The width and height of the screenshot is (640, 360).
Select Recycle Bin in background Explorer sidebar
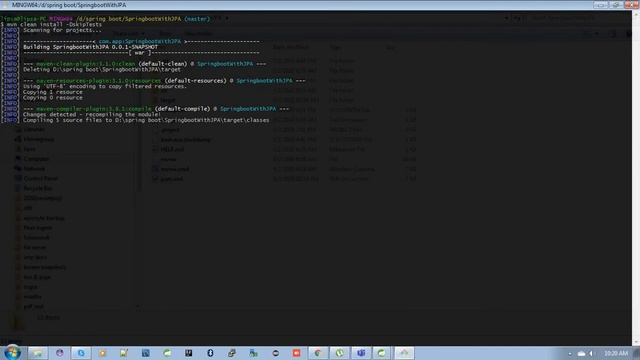(38, 189)
